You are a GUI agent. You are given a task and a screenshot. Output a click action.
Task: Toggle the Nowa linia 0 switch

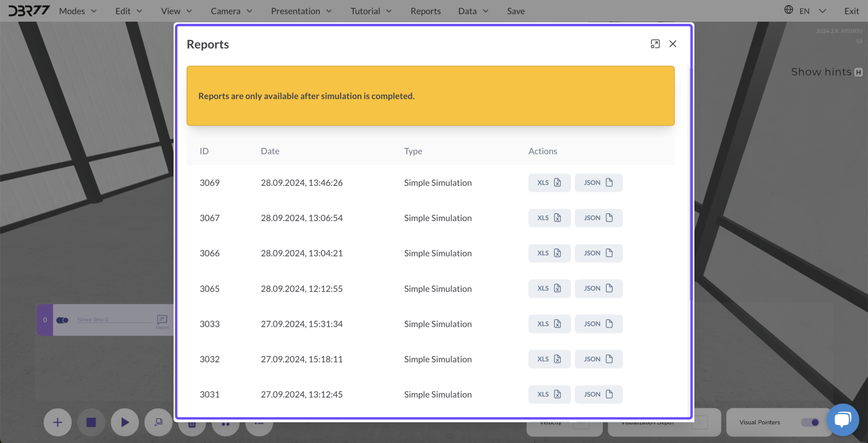(63, 320)
